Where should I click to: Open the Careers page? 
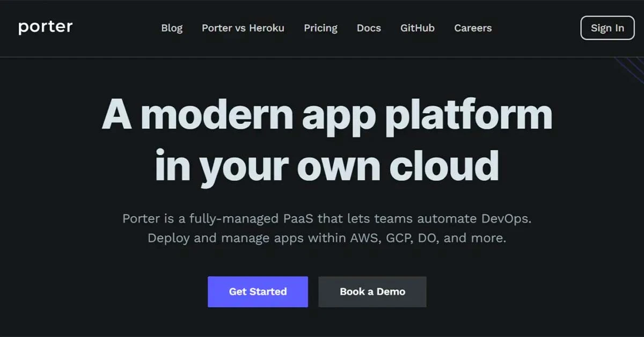coord(473,28)
